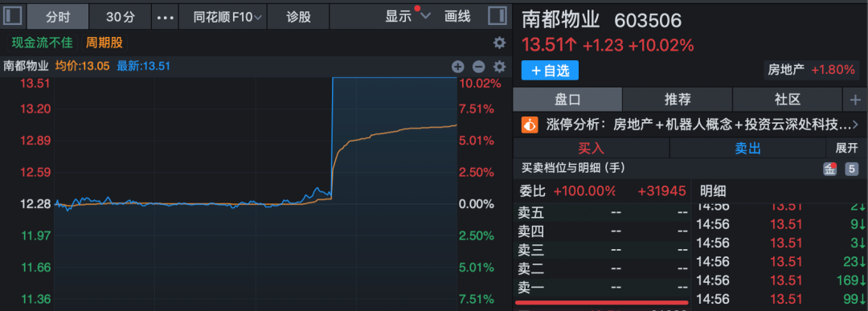Viewport: 868px width, 311px height.
Task: Toggle the right sidebar panel icon
Action: [x=497, y=16]
